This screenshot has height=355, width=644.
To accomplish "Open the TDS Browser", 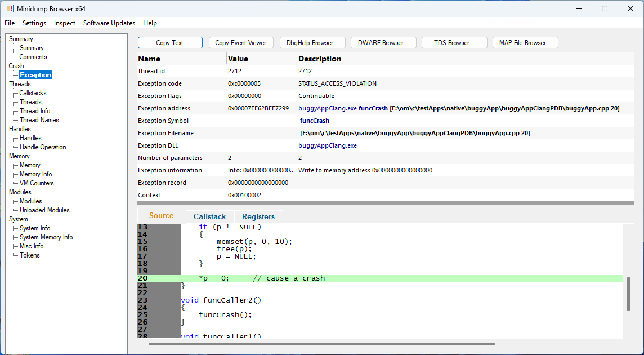I will (454, 43).
